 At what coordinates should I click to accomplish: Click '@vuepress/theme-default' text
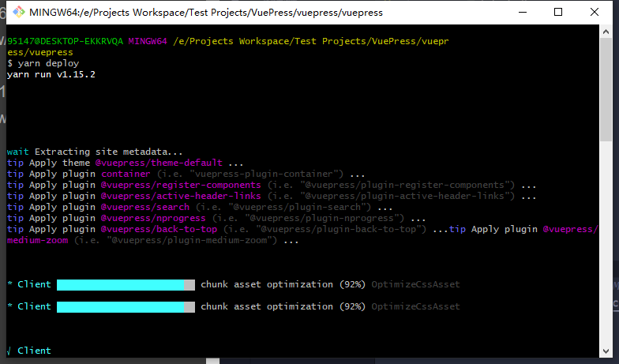pos(159,163)
